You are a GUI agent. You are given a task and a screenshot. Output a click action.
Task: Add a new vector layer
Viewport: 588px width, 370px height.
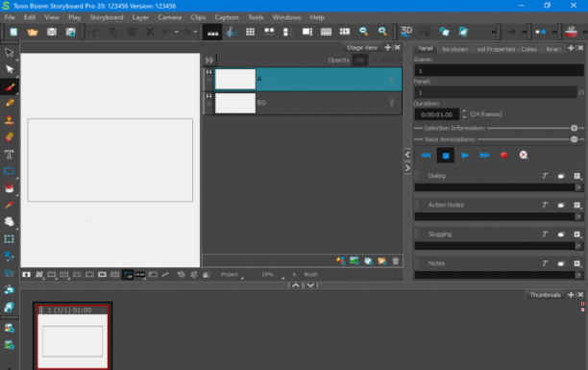click(x=340, y=260)
